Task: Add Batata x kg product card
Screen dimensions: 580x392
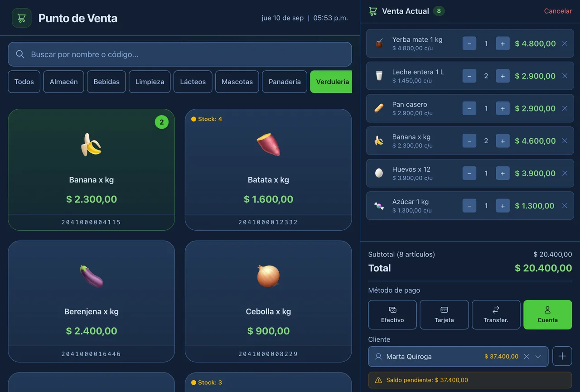Action: point(268,169)
